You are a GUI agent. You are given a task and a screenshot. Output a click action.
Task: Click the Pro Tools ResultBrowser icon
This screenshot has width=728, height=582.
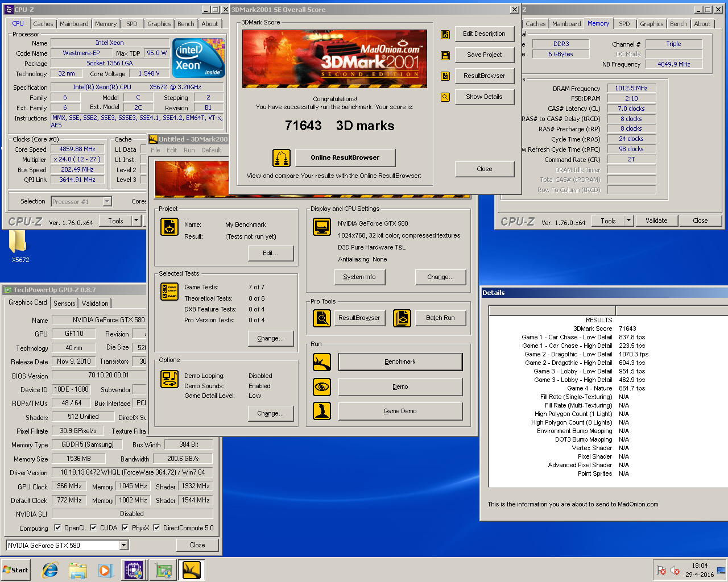tap(322, 318)
